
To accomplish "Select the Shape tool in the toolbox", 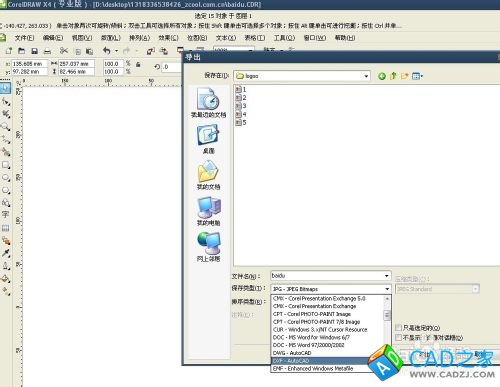I will (6, 101).
